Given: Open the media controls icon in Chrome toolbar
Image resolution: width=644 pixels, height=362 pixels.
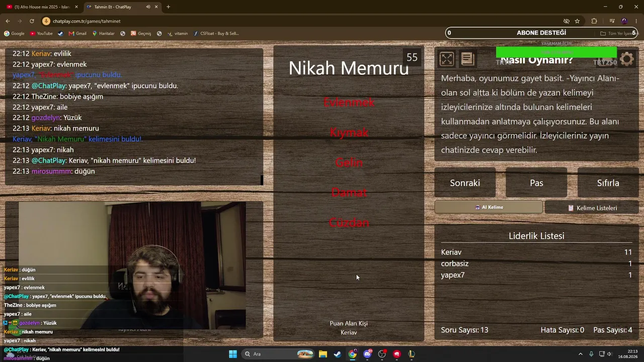Looking at the screenshot, I should pyautogui.click(x=612, y=21).
